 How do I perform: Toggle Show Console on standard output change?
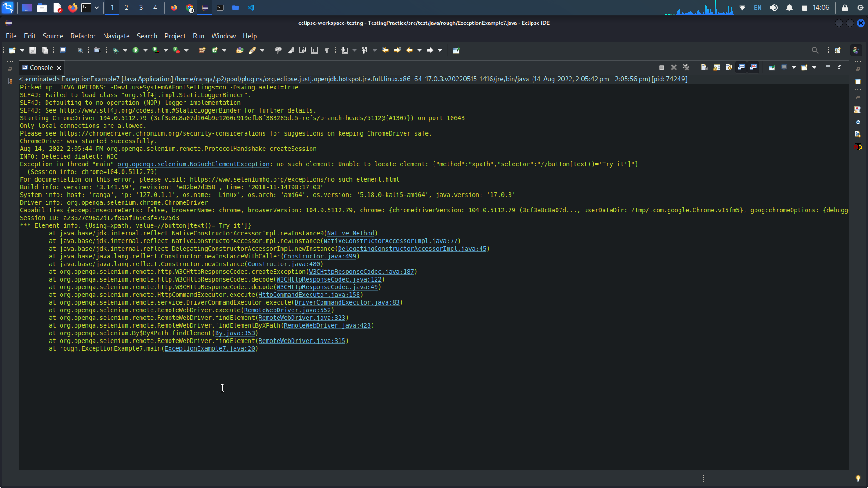(x=741, y=67)
